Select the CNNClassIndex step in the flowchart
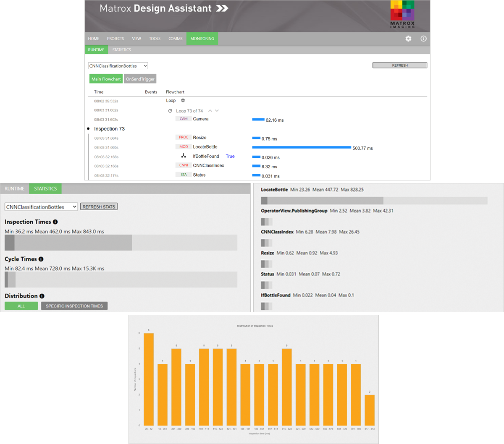Viewport: 504px width, 444px height. click(x=208, y=165)
